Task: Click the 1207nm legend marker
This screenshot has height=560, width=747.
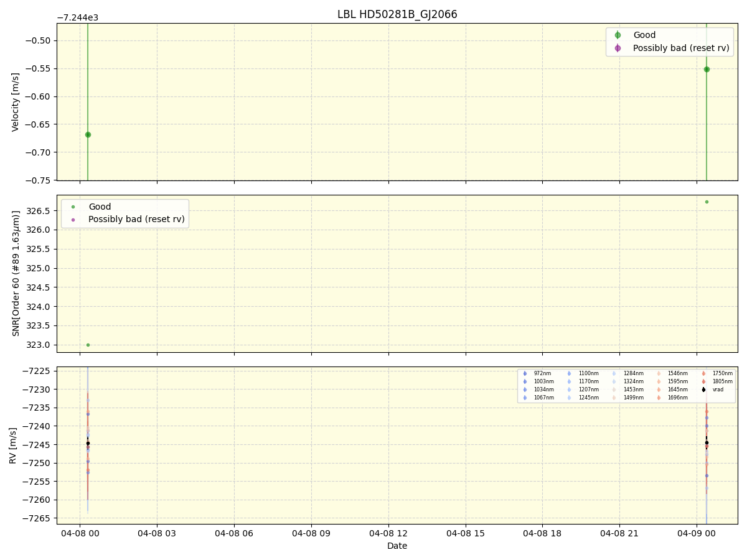Action: click(x=569, y=390)
